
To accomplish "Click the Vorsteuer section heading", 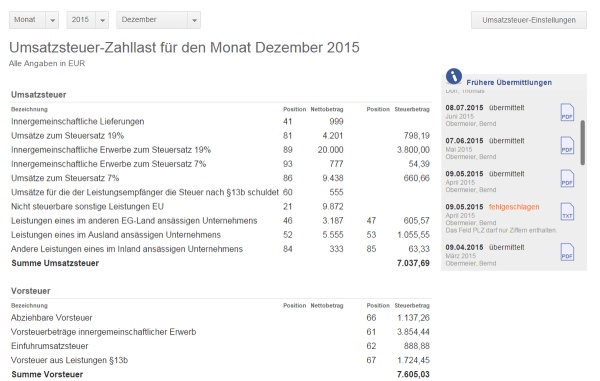I will pyautogui.click(x=31, y=291).
